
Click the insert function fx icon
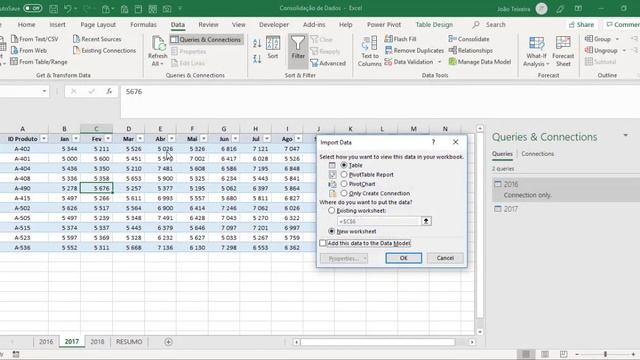point(109,91)
